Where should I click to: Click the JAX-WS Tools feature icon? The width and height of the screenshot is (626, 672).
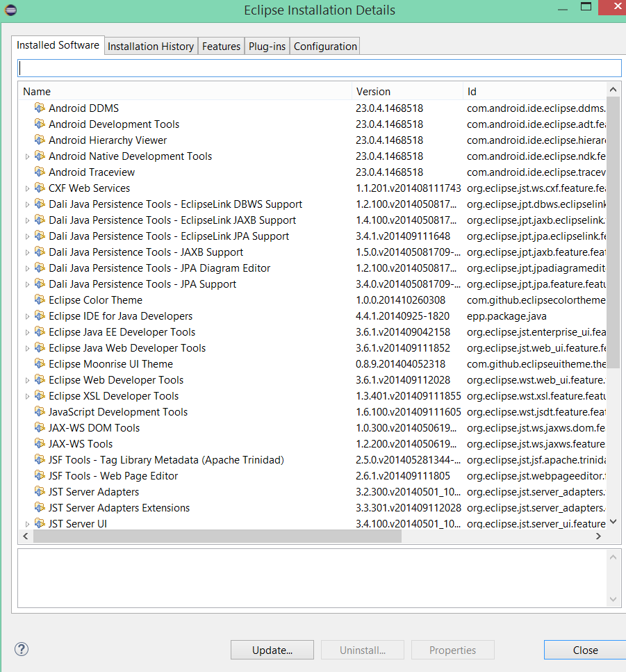40,443
